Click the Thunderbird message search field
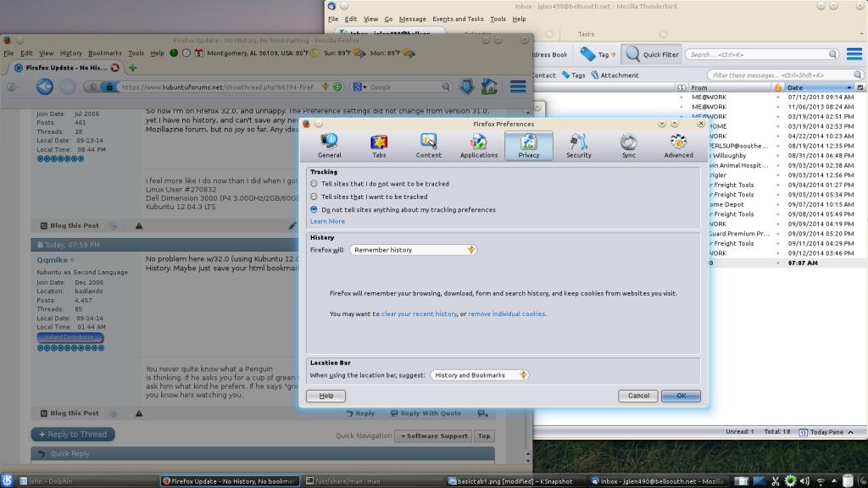The image size is (868, 488). click(x=754, y=54)
